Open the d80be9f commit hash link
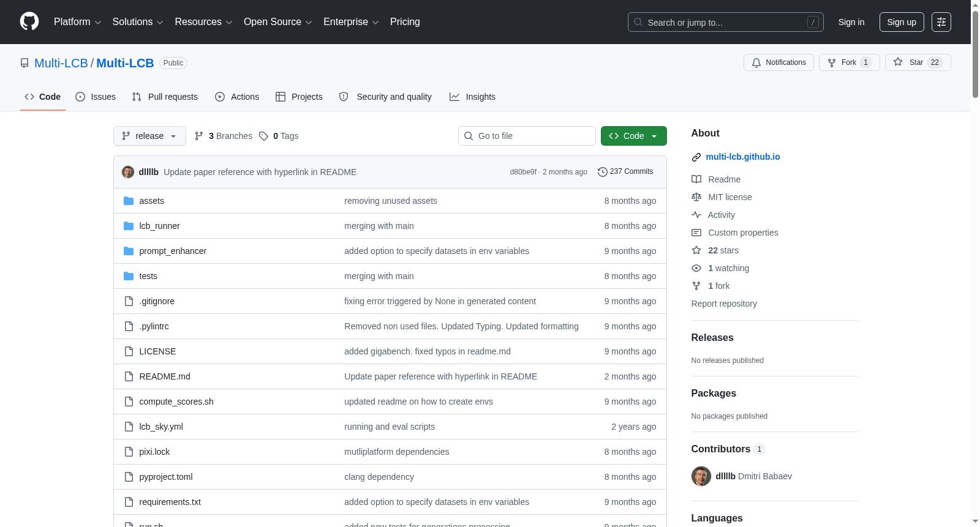Screen dimensions: 980x527 pos(523,172)
